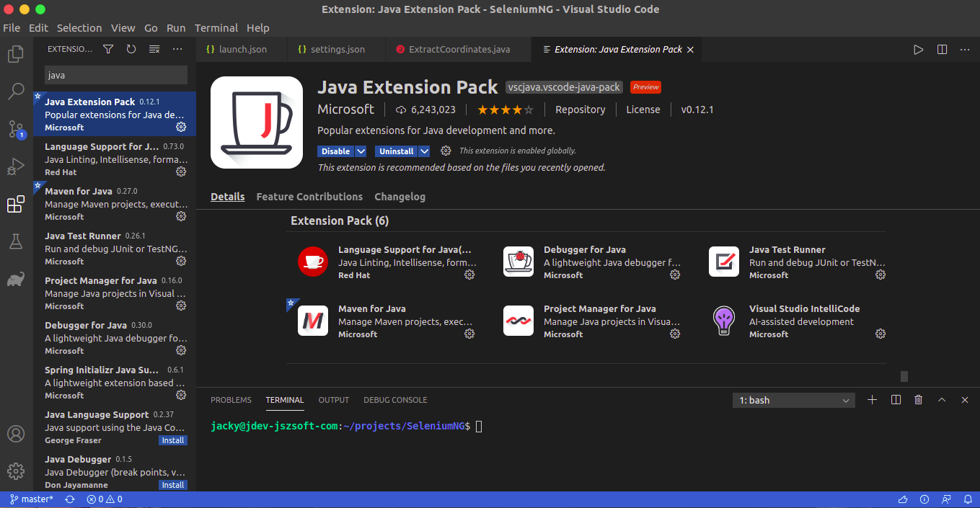
Task: Open the Explorer view in activity bar
Action: (x=16, y=54)
